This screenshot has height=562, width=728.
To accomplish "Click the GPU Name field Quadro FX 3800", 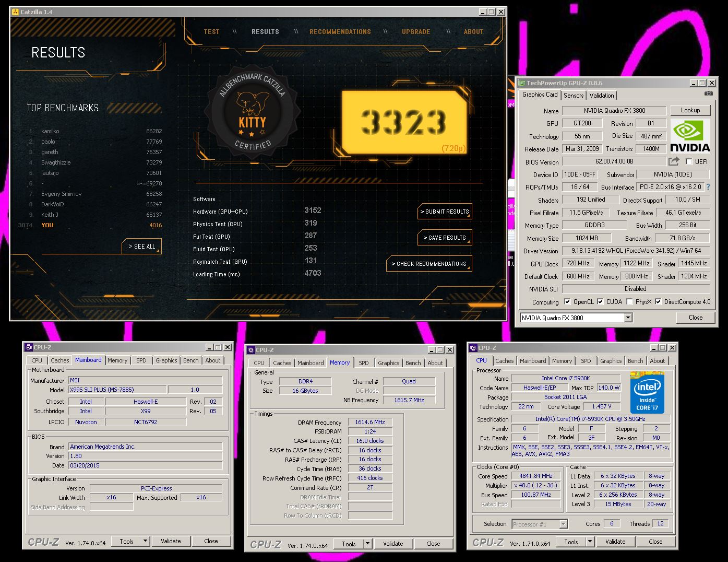I will coord(614,111).
